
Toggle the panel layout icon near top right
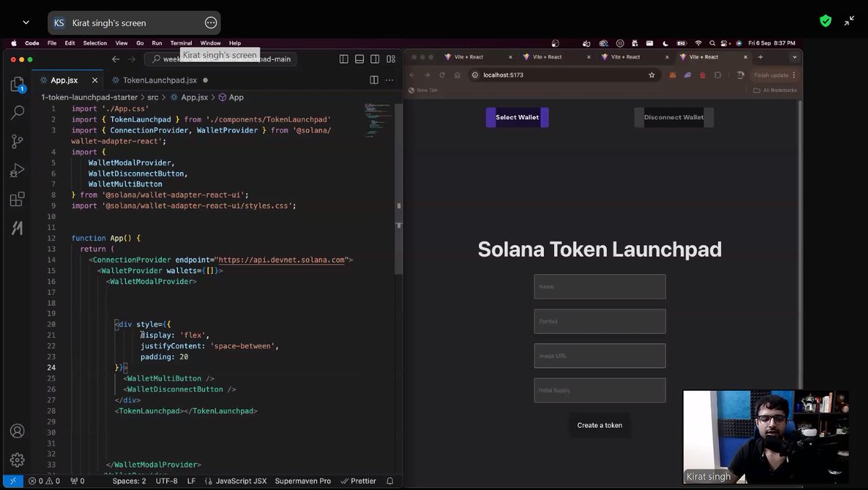359,59
